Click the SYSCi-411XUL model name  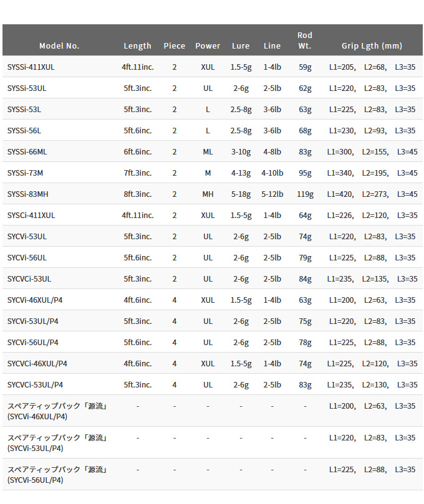pos(31,216)
